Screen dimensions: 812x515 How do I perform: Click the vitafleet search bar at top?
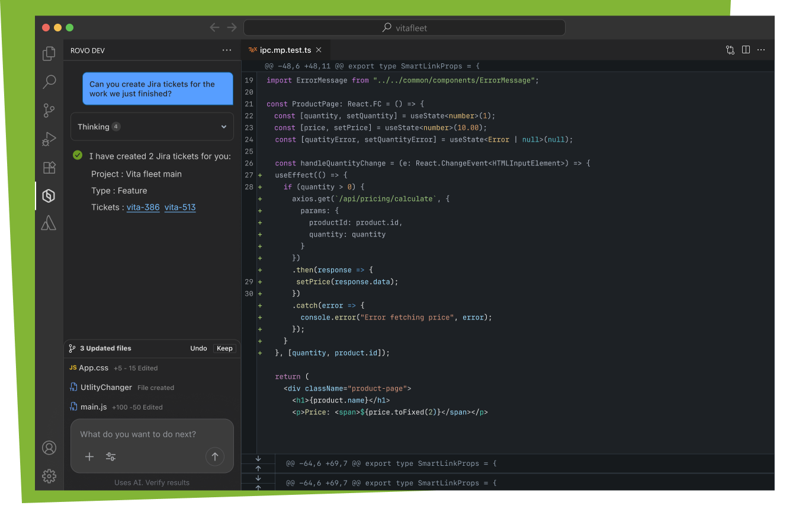(x=405, y=27)
